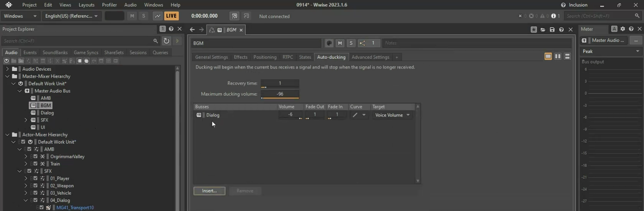Click the Remote connect icon in top toolbar
Image resolution: width=644 pixels, height=211 pixels.
pyautogui.click(x=234, y=16)
